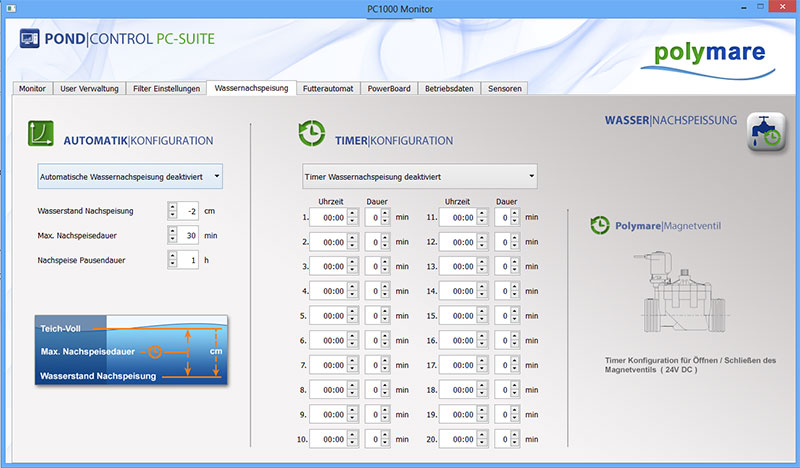Viewport: 800px width, 468px height.
Task: Click the Pond Control PC-Suite logo icon
Action: pyautogui.click(x=30, y=41)
